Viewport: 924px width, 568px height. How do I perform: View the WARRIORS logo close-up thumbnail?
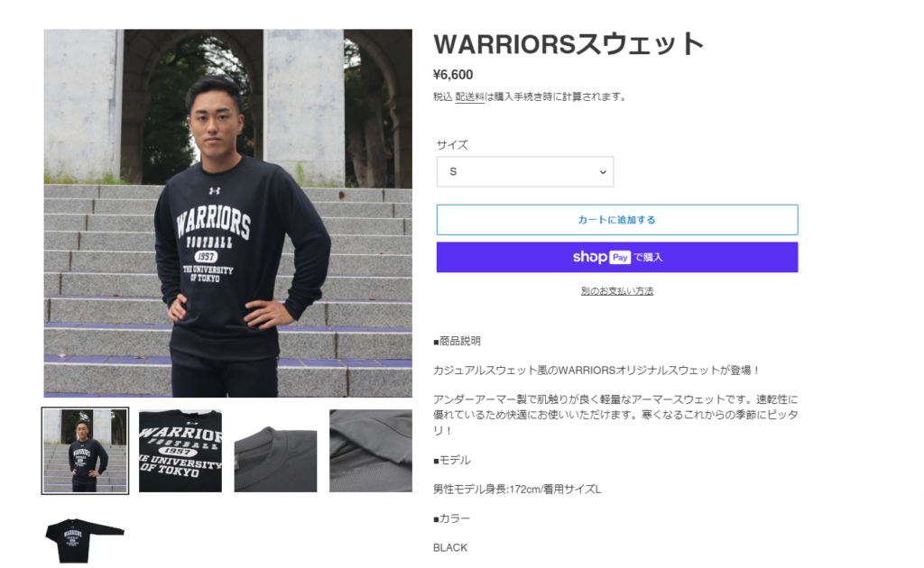(x=180, y=451)
